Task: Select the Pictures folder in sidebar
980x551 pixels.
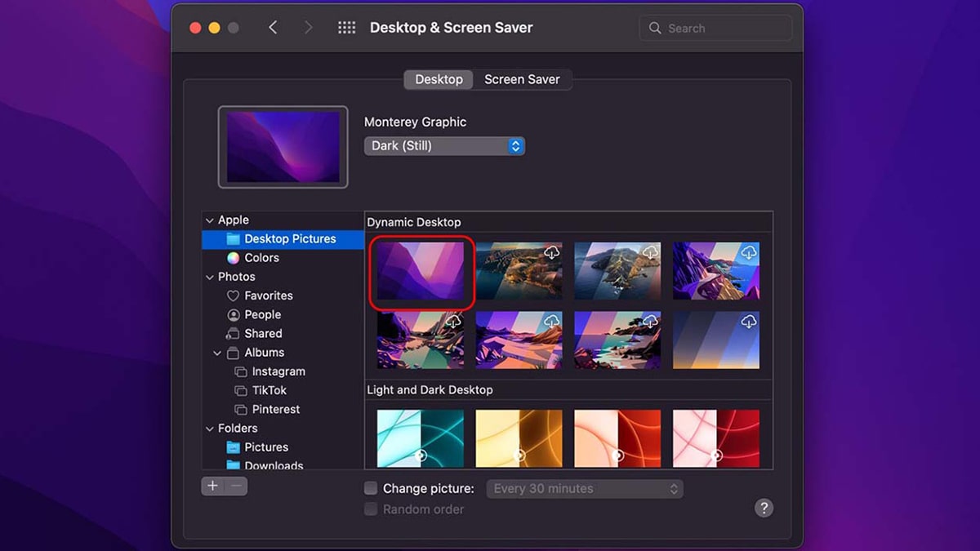Action: pos(265,447)
